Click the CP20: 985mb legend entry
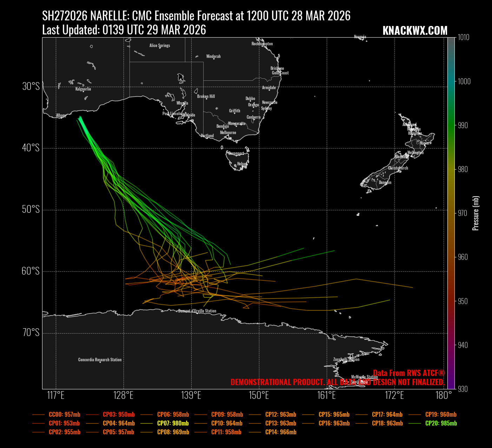The width and height of the screenshot is (492, 448). click(x=441, y=423)
